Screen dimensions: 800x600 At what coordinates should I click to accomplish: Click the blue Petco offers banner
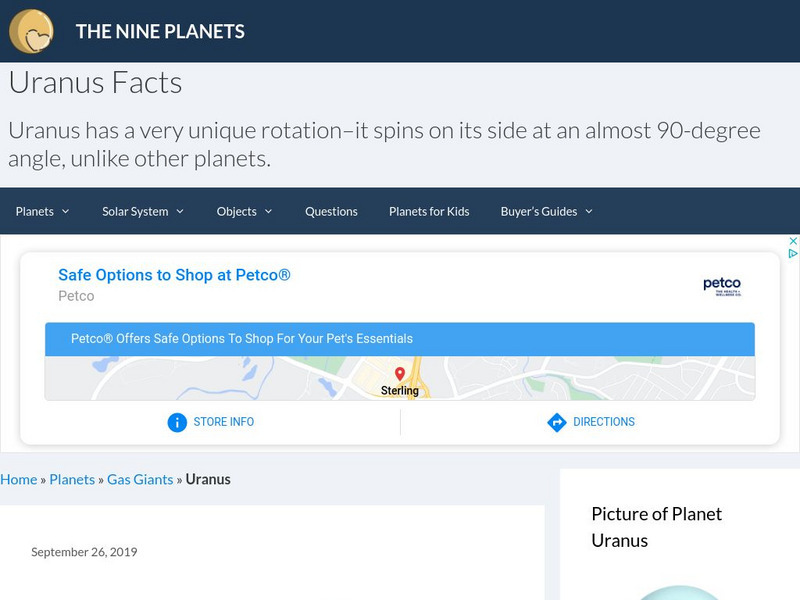(x=400, y=339)
